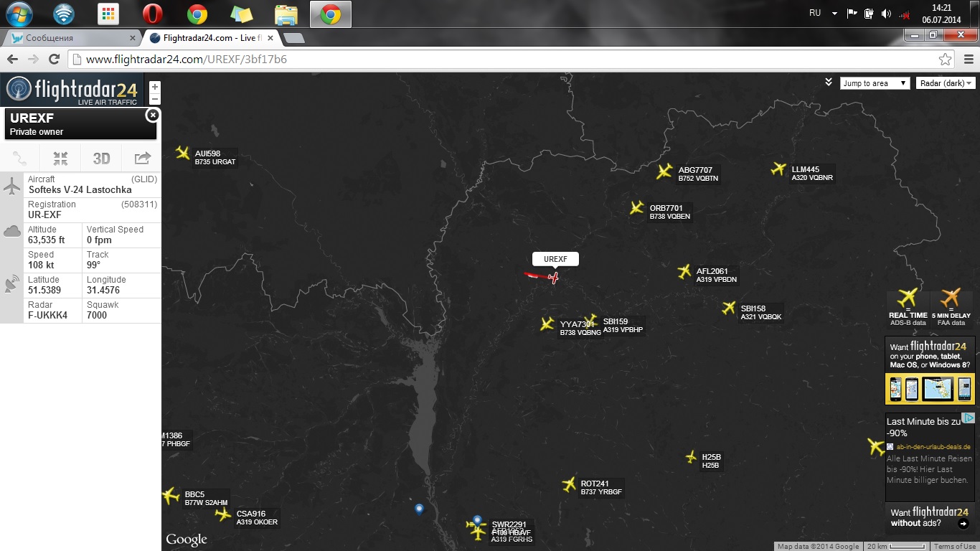Screen dimensions: 980x551
Task: Click the shrink/fit-to-route arrows icon
Action: point(61,159)
